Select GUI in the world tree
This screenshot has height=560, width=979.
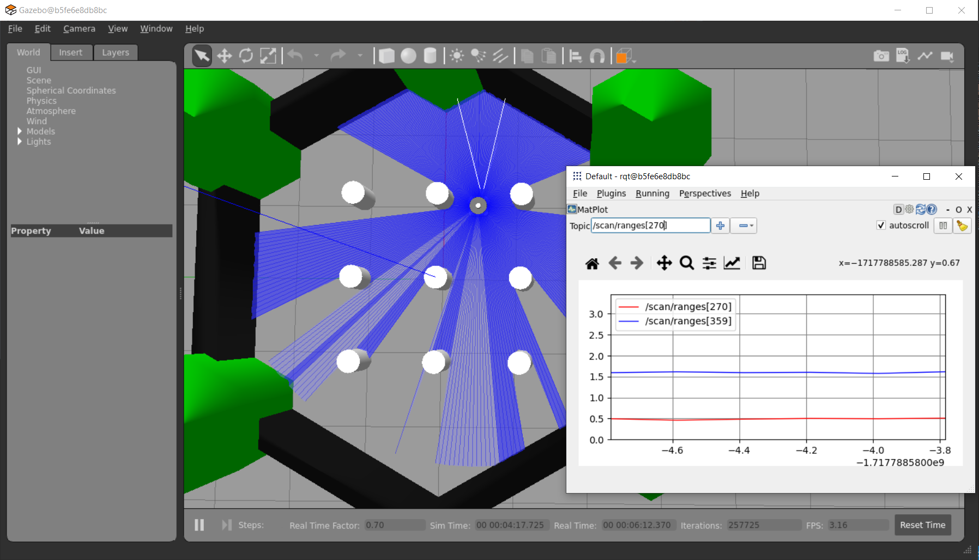coord(34,70)
